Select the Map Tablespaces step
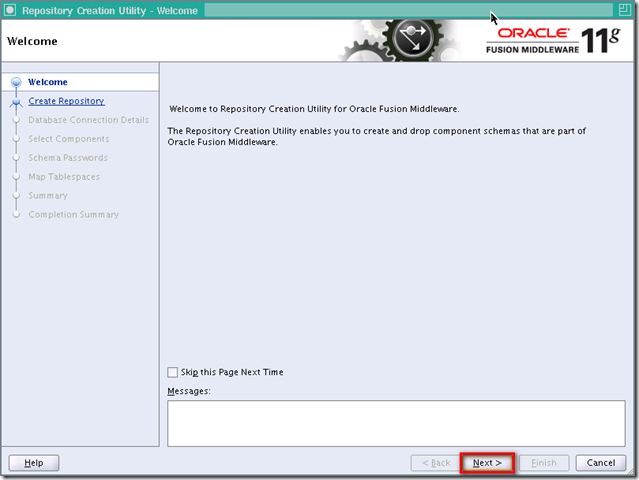639x480 pixels. pos(64,177)
